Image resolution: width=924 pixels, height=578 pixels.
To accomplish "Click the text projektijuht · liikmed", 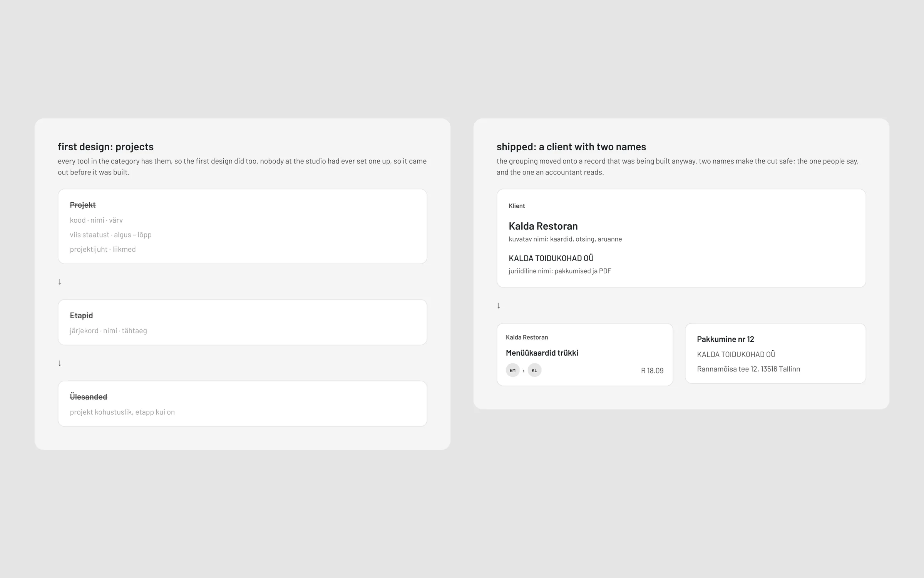I will pos(103,249).
